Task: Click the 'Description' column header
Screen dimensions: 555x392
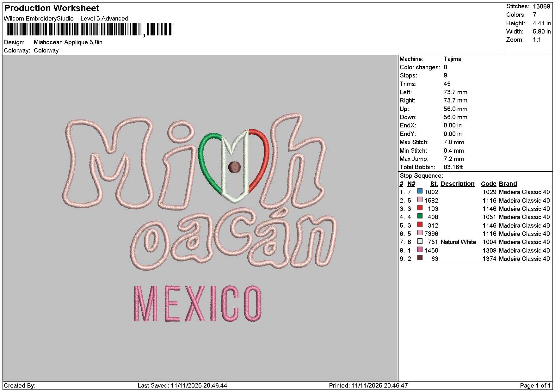Action: click(458, 184)
